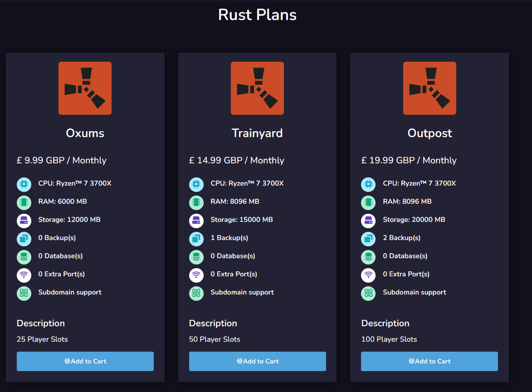Click the Oxums plan title

[85, 133]
